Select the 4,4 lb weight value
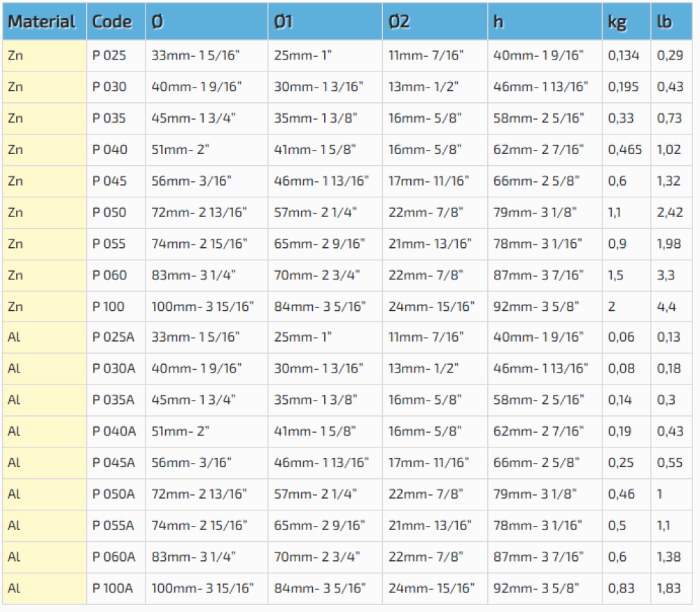The height and width of the screenshot is (612, 700). point(666,306)
